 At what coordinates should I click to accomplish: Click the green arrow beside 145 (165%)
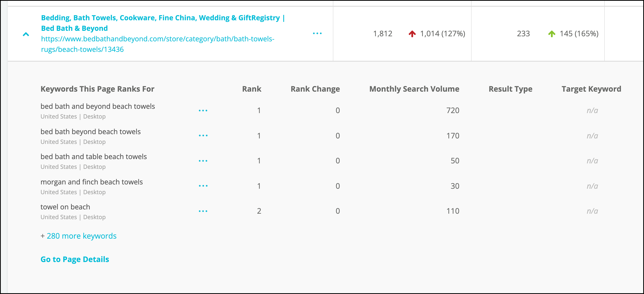tap(552, 34)
